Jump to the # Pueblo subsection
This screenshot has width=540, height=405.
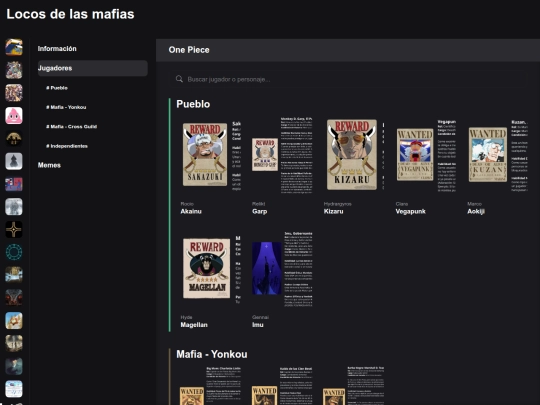point(57,88)
